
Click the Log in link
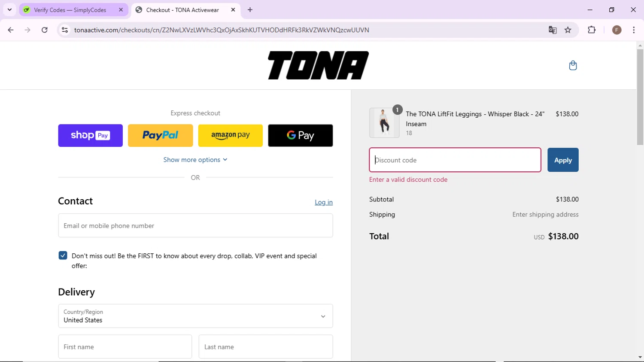(x=324, y=202)
